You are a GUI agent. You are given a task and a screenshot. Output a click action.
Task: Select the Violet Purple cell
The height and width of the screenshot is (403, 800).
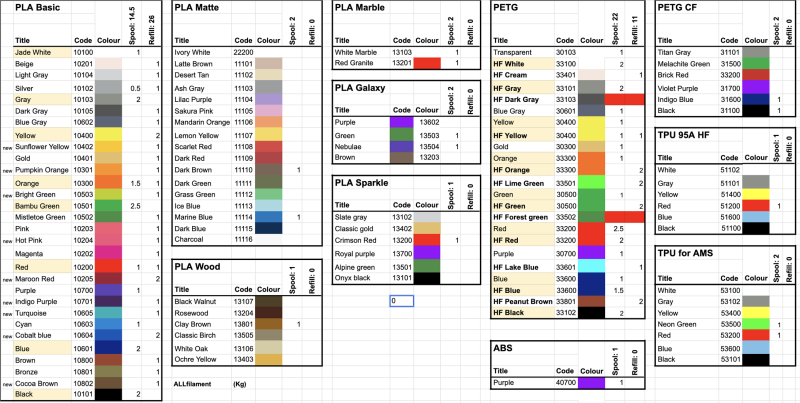tap(687, 88)
